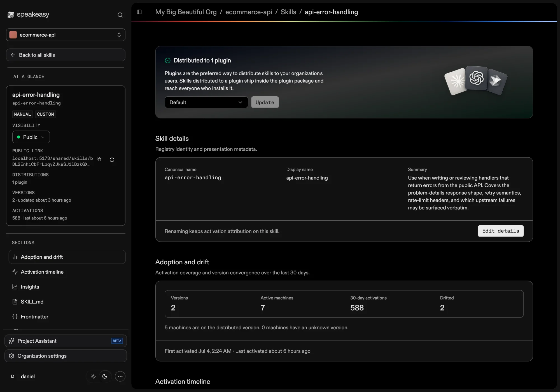The image size is (560, 392).
Task: Open the Insights section
Action: coord(67,287)
